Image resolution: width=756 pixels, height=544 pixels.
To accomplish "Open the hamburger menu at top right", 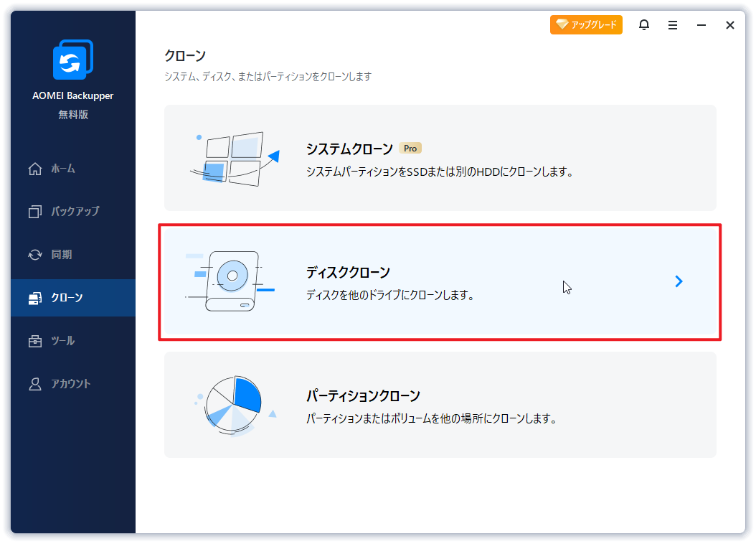I will [672, 24].
